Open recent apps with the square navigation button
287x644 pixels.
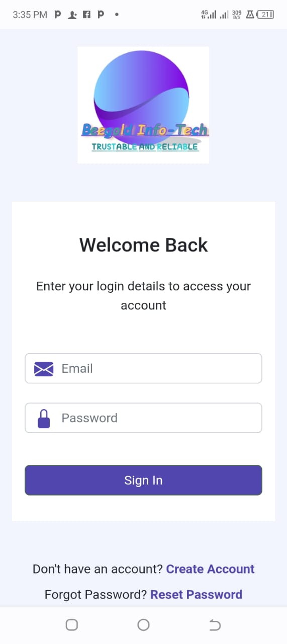(72, 625)
